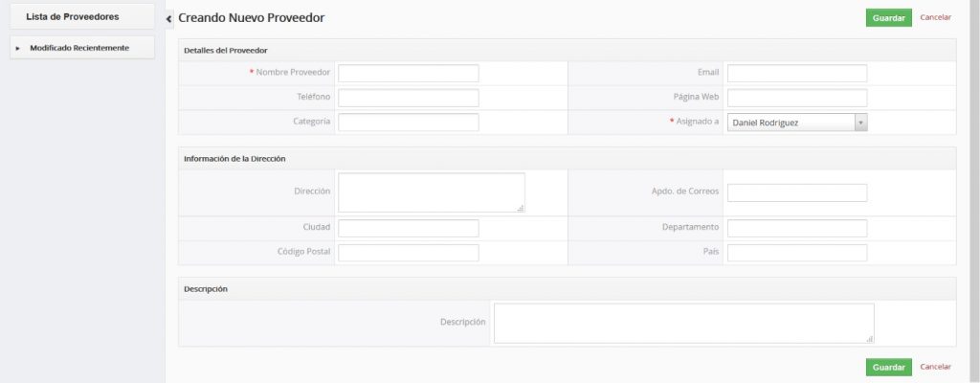The image size is (980, 383).
Task: Click the Página Web input field
Action: coord(797,98)
